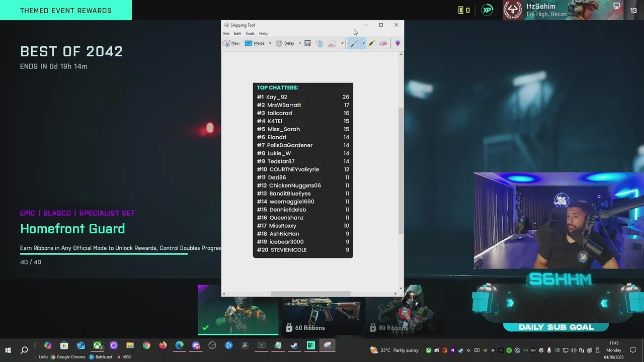Send the snip via email icon
This screenshot has height=362, width=644.
tap(332, 44)
